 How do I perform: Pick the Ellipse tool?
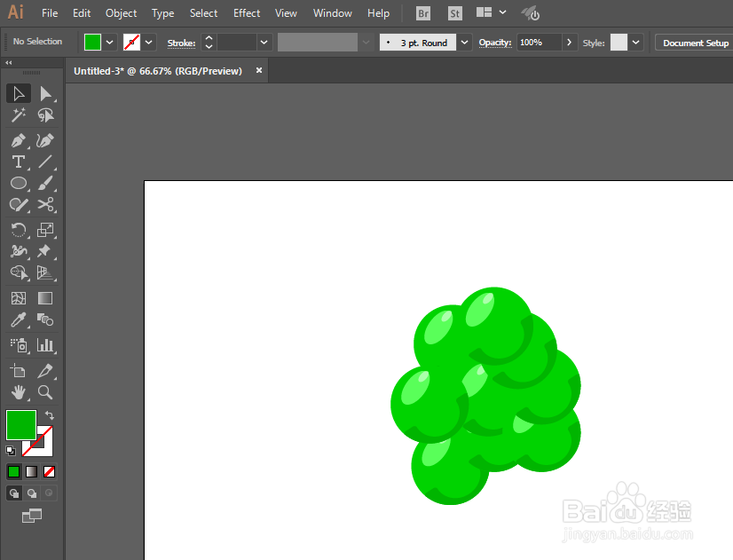tap(19, 183)
